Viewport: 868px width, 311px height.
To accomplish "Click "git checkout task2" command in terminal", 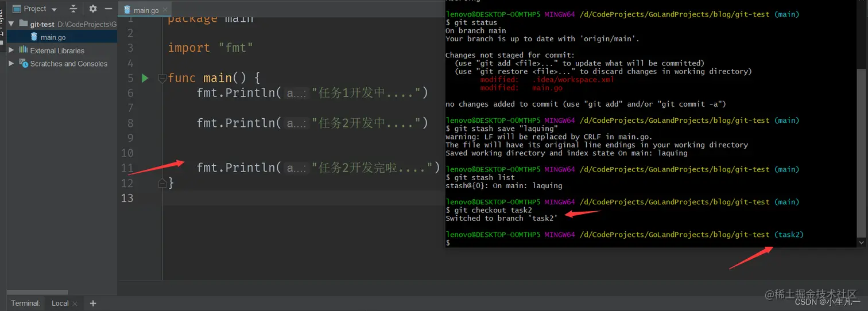I will click(x=493, y=210).
